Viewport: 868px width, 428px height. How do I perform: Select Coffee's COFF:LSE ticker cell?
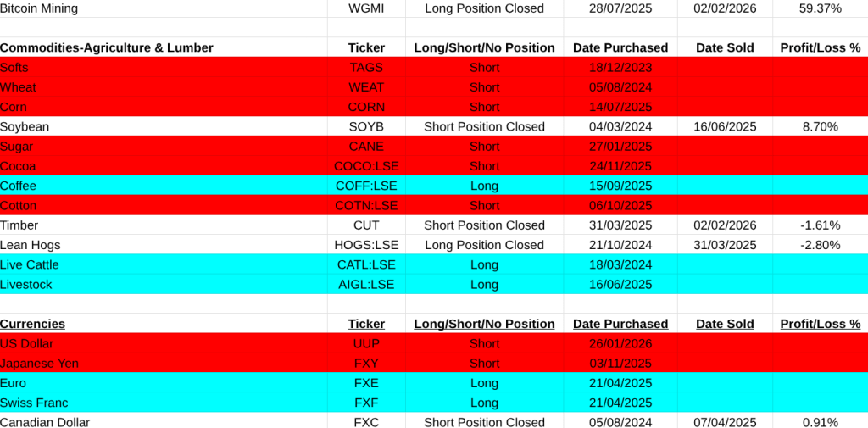(x=366, y=186)
